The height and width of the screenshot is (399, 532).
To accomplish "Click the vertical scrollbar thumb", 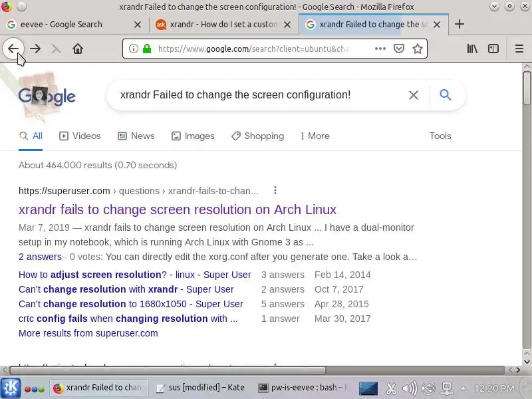I will click(x=527, y=88).
